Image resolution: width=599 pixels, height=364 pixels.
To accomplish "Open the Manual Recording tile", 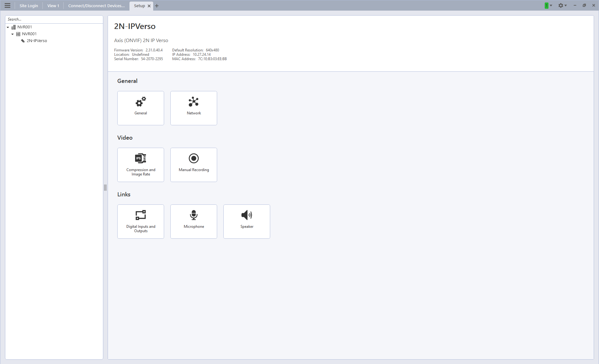I will click(193, 165).
